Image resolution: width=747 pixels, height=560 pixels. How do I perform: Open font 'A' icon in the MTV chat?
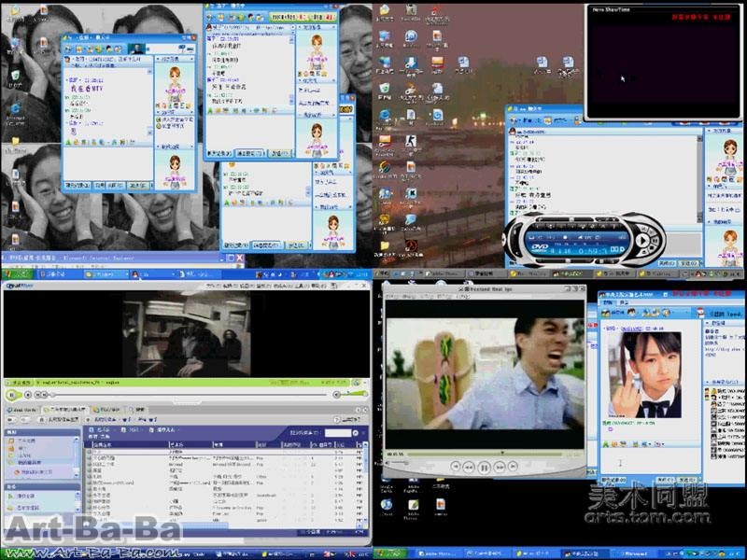point(68,143)
